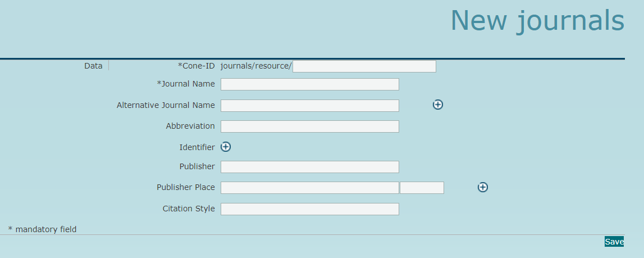The height and width of the screenshot is (258, 644).
Task: Save the new journal
Action: 614,242
